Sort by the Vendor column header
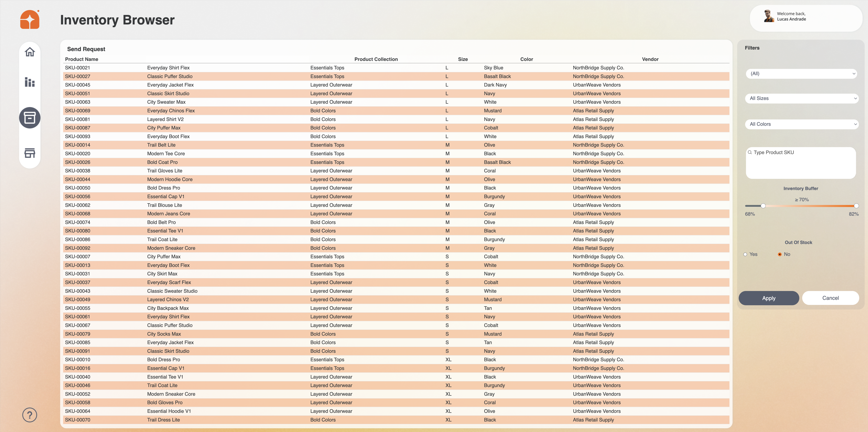 pos(650,59)
